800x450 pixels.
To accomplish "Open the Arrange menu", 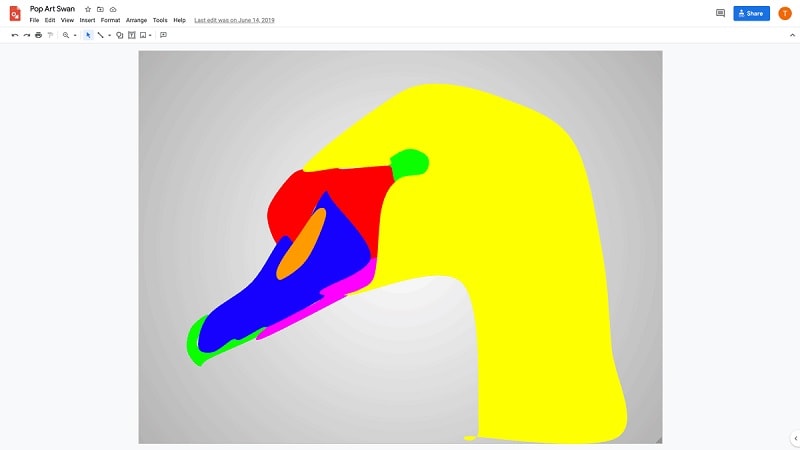I will point(136,20).
